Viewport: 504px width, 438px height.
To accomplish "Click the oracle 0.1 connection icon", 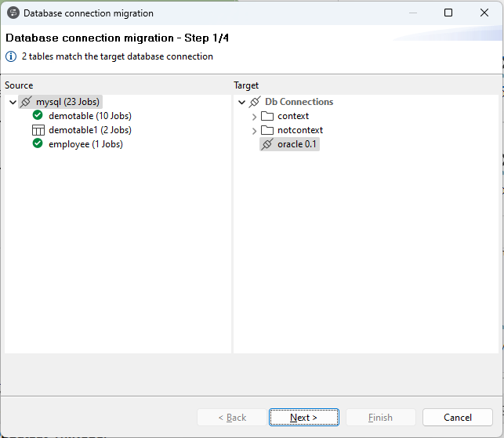I will tap(267, 144).
